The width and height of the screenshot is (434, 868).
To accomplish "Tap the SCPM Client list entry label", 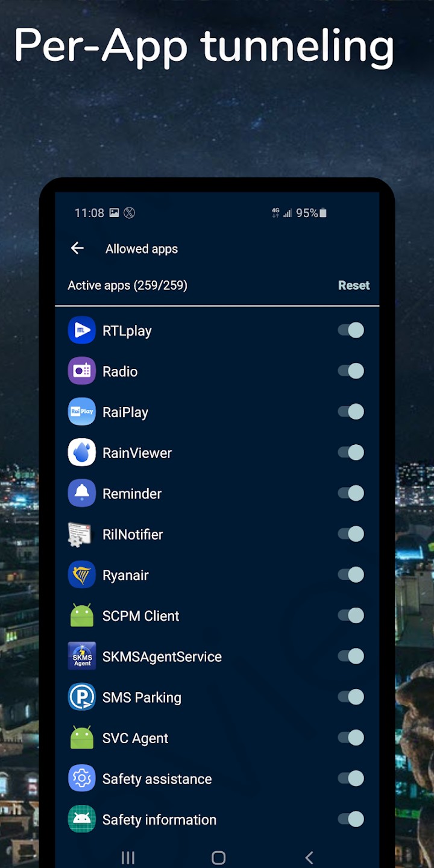I will [141, 616].
